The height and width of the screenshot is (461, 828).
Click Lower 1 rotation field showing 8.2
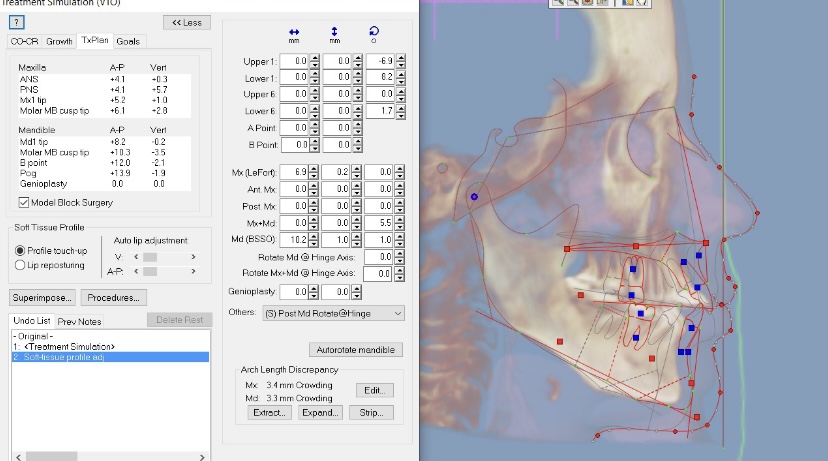click(x=381, y=78)
